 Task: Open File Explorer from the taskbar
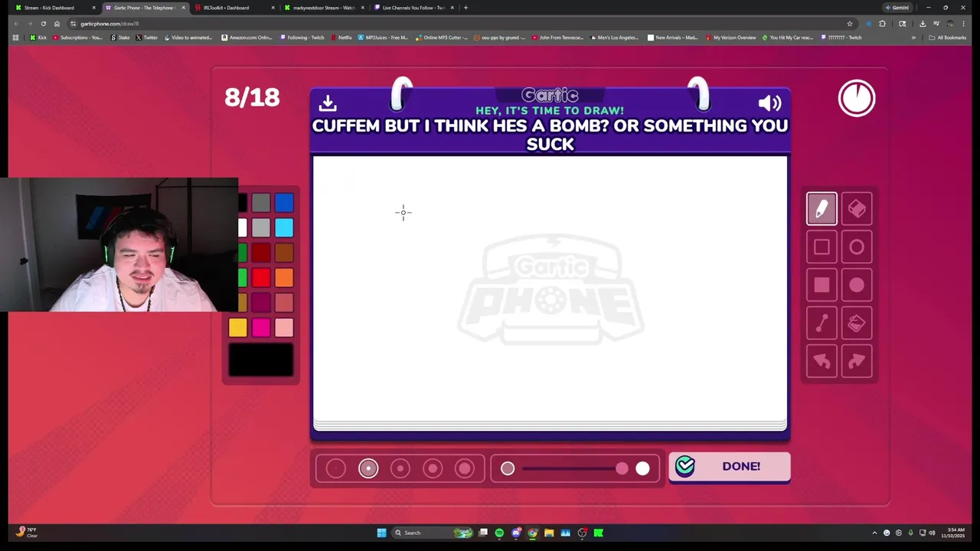point(549,533)
